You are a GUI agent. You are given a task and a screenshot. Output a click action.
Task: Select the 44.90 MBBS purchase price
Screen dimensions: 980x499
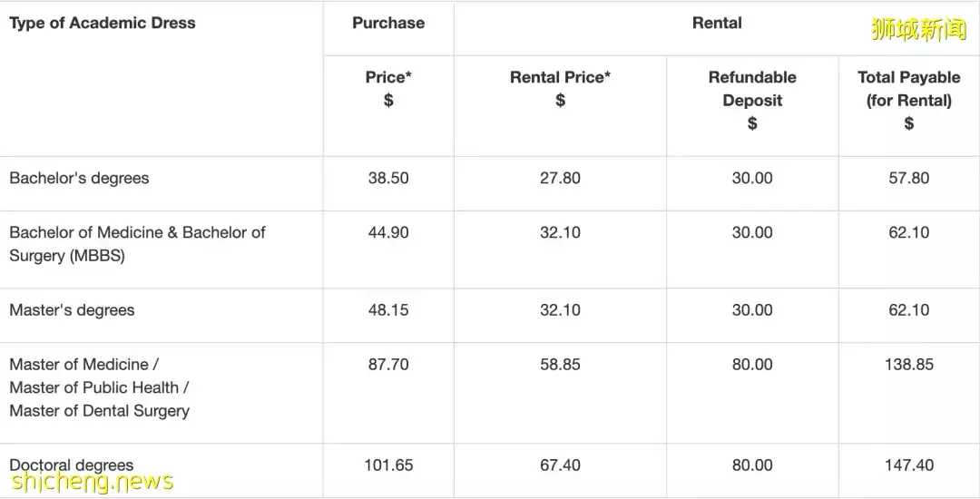388,233
